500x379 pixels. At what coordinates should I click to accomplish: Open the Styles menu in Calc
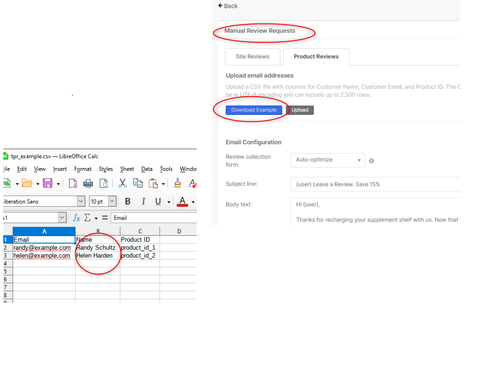[106, 169]
